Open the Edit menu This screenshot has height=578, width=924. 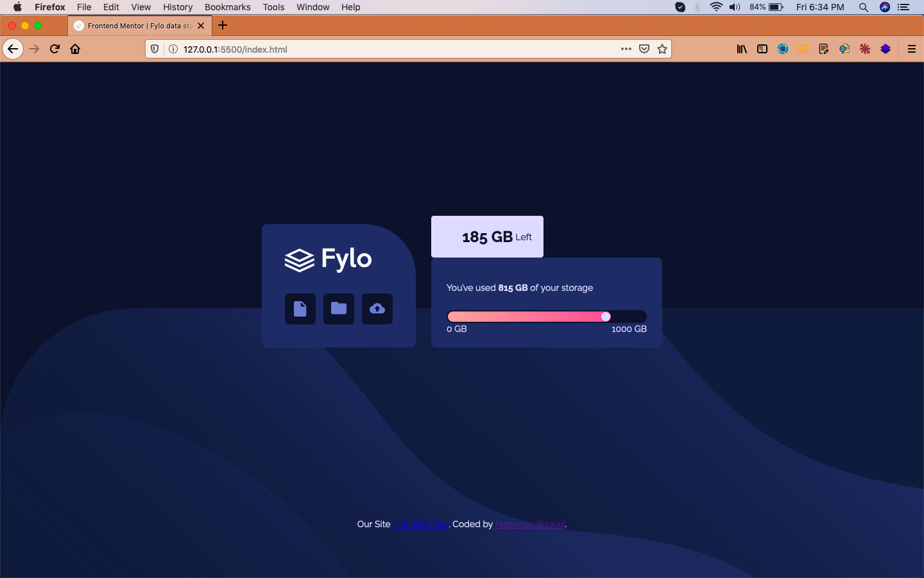(111, 7)
